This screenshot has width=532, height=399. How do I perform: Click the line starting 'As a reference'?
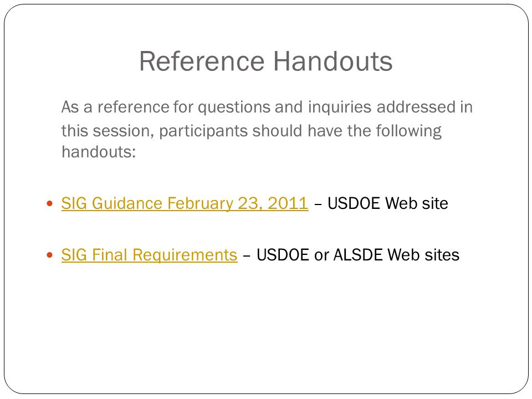tap(267, 107)
